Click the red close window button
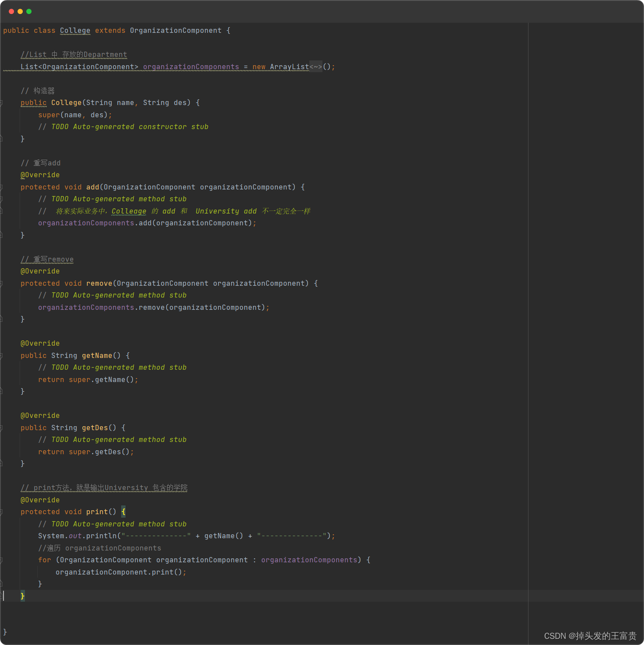The image size is (644, 645). (x=11, y=11)
